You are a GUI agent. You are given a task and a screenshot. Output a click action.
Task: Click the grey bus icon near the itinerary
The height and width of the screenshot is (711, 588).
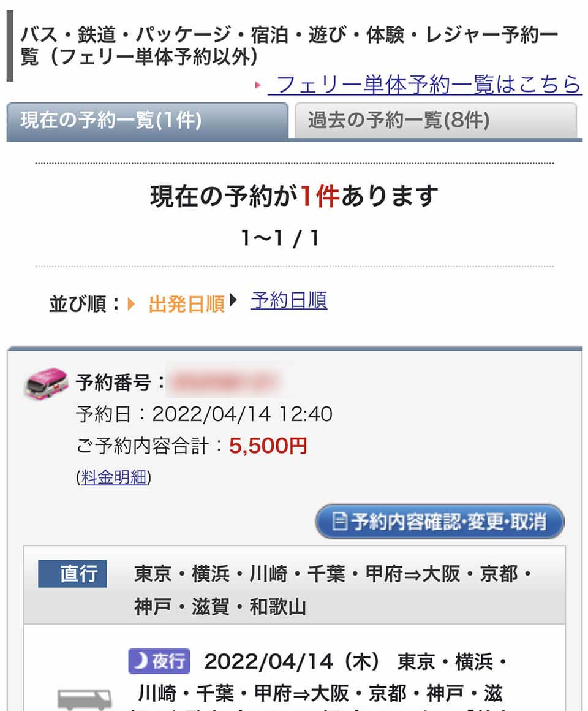click(x=85, y=699)
